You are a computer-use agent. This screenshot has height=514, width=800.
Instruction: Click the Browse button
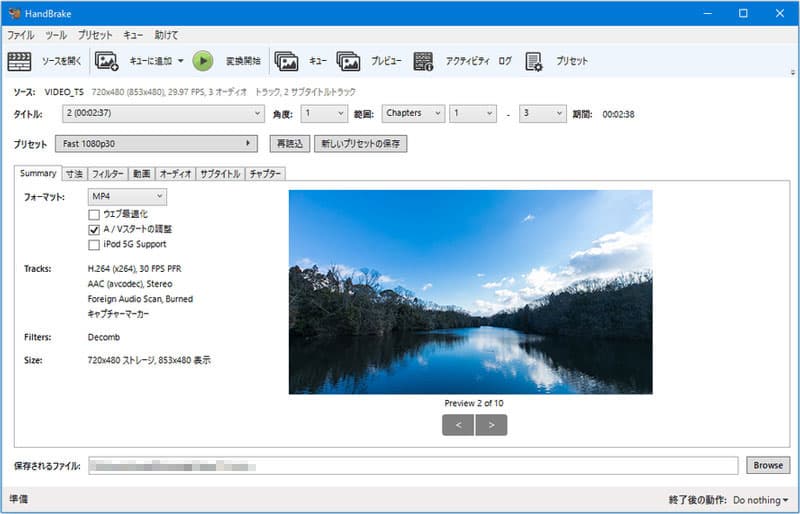[x=768, y=465]
